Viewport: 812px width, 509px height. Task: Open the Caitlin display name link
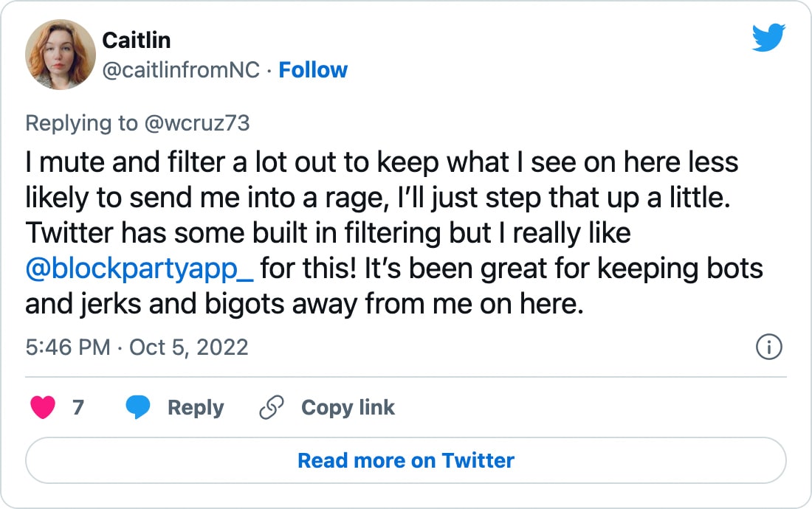[x=137, y=40]
